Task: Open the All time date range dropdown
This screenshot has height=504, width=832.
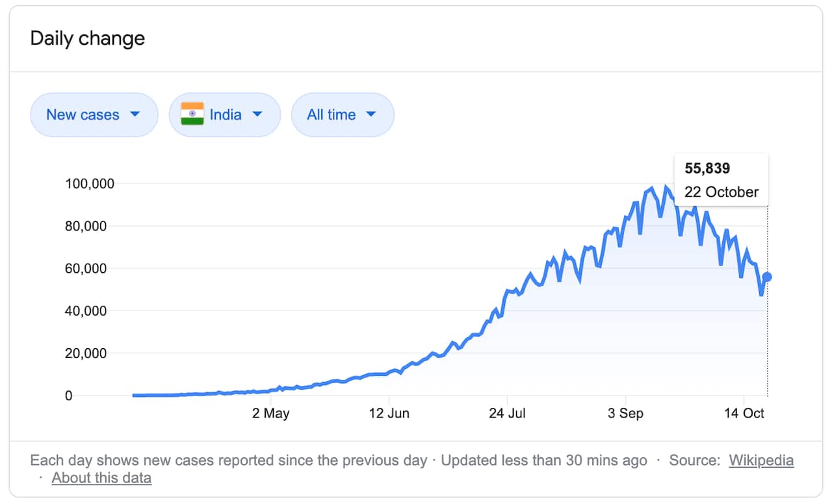Action: click(x=343, y=114)
